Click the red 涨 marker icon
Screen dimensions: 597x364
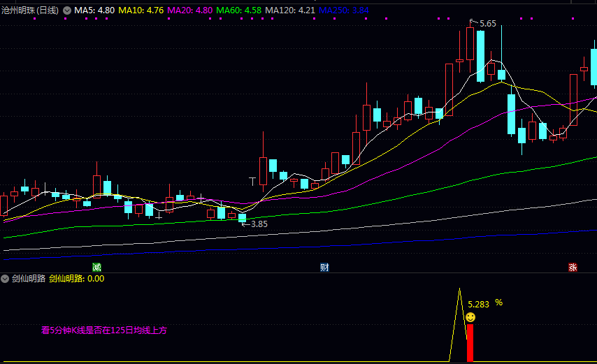pos(573,268)
